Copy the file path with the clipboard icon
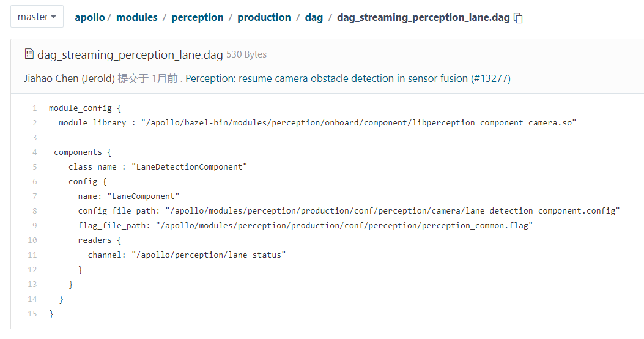This screenshot has height=339, width=644. pos(519,18)
